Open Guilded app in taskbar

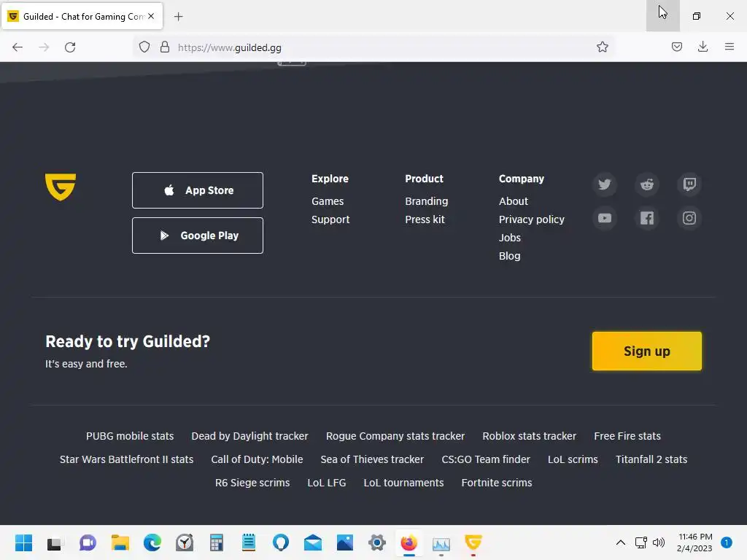pos(473,542)
